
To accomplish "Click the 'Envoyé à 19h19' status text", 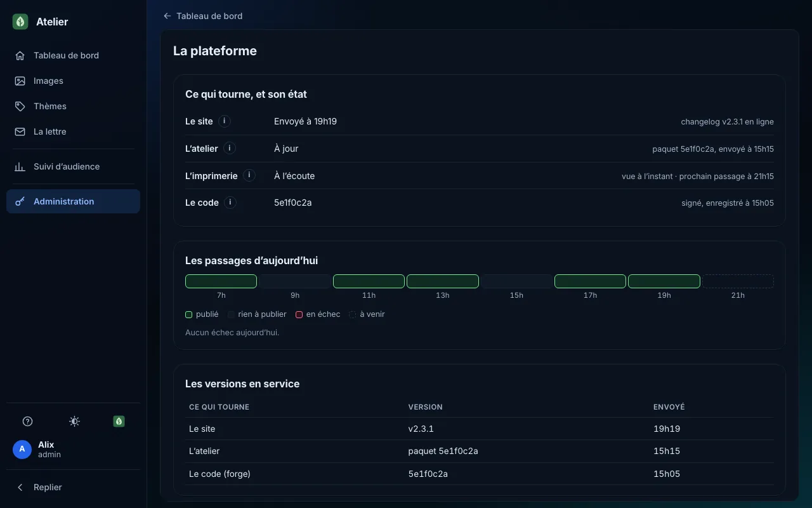I will [x=305, y=121].
